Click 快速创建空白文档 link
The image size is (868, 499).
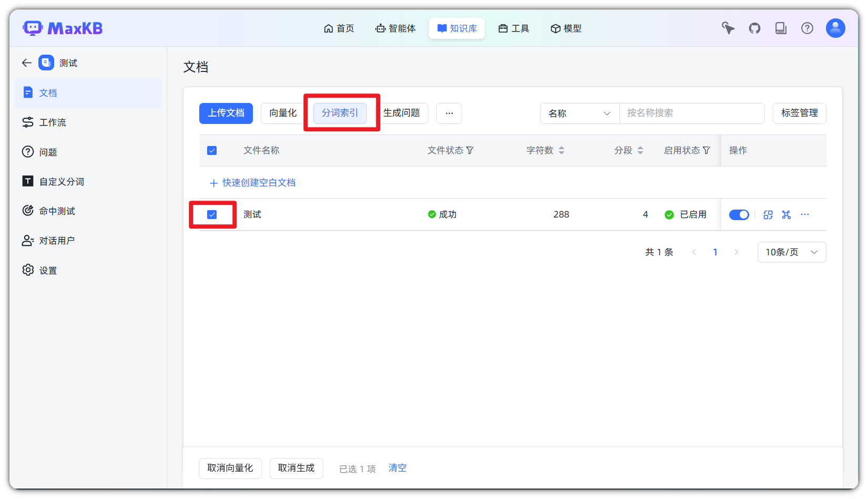pyautogui.click(x=253, y=183)
